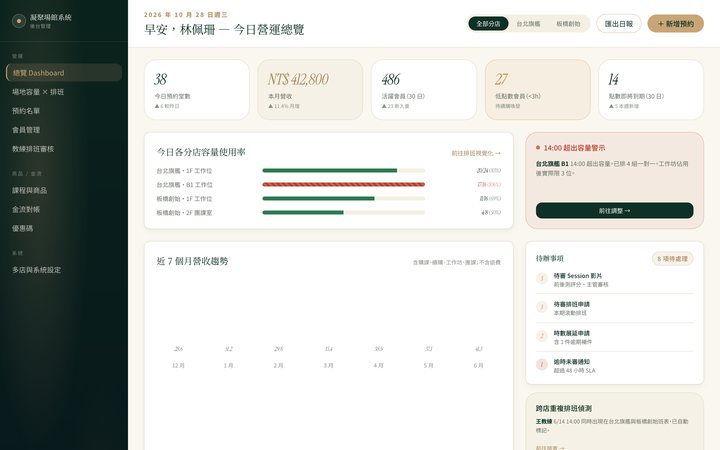Viewport: 720px width, 450px height.
Task: Click the + 新增預約 button
Action: coord(675,23)
